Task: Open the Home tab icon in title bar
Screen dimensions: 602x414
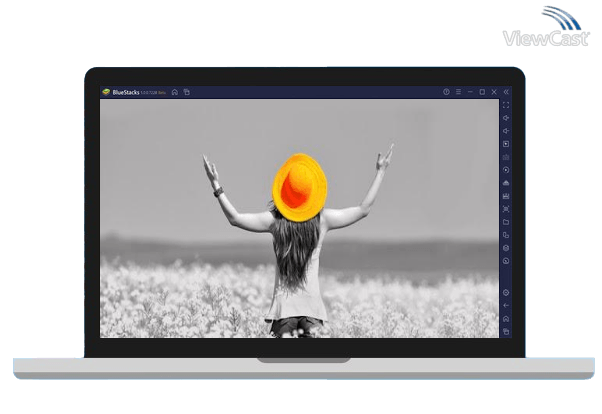Action: (x=175, y=92)
